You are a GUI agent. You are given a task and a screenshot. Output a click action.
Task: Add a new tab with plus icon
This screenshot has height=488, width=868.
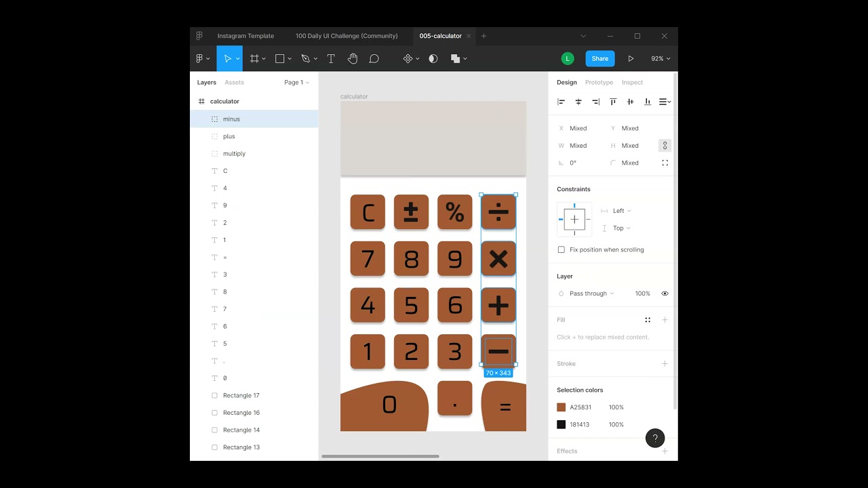coord(484,36)
